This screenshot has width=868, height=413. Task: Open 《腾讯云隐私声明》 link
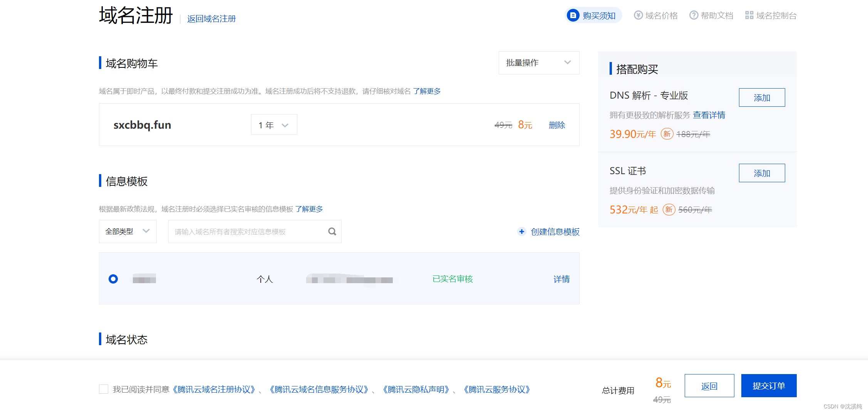(x=416, y=389)
